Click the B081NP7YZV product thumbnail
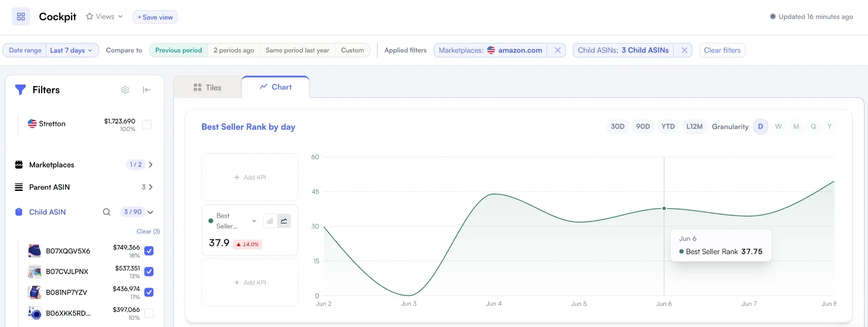 point(34,292)
